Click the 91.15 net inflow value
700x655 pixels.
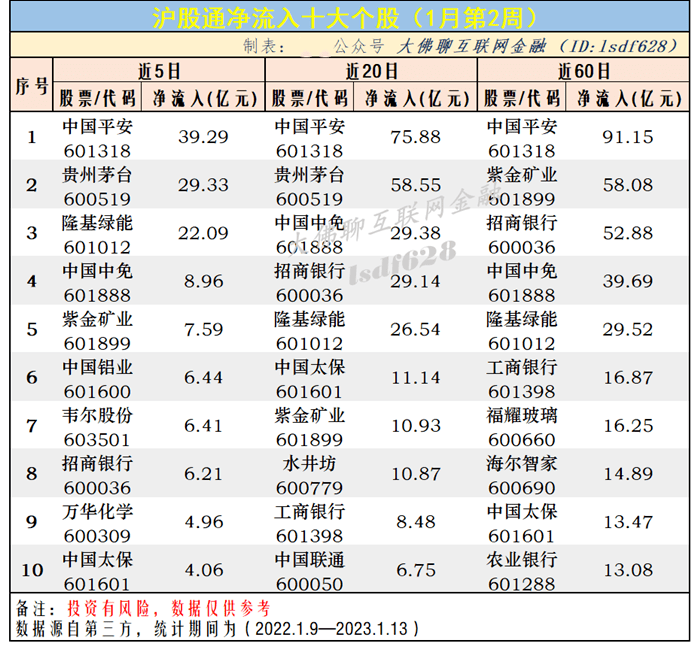click(628, 136)
